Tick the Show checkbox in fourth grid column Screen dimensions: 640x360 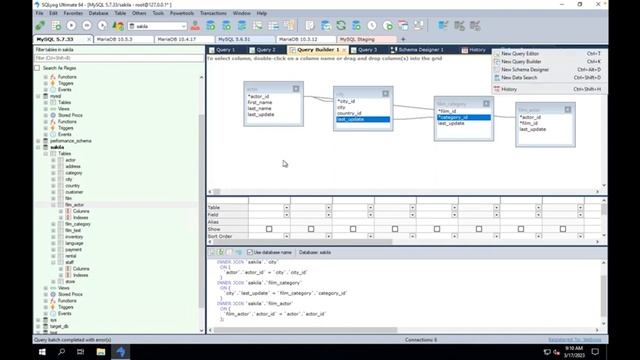click(395, 229)
